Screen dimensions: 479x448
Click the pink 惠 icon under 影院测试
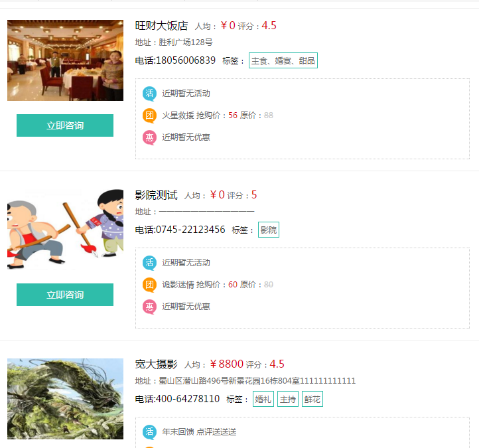149,307
